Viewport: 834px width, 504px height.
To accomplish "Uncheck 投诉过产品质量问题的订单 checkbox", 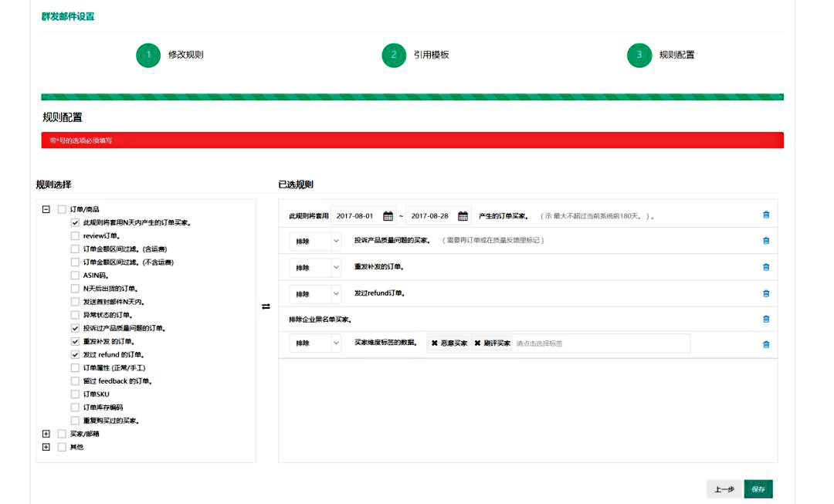I will click(x=75, y=329).
